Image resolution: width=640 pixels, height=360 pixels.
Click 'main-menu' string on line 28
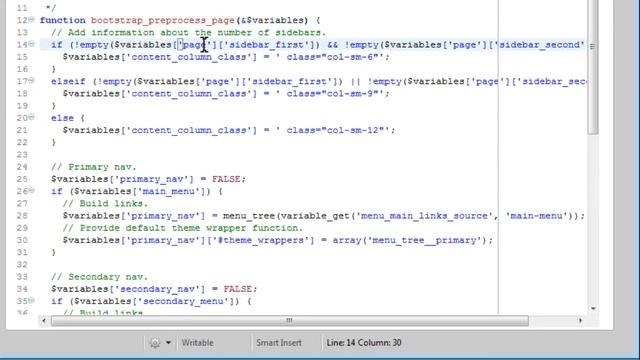pos(536,216)
